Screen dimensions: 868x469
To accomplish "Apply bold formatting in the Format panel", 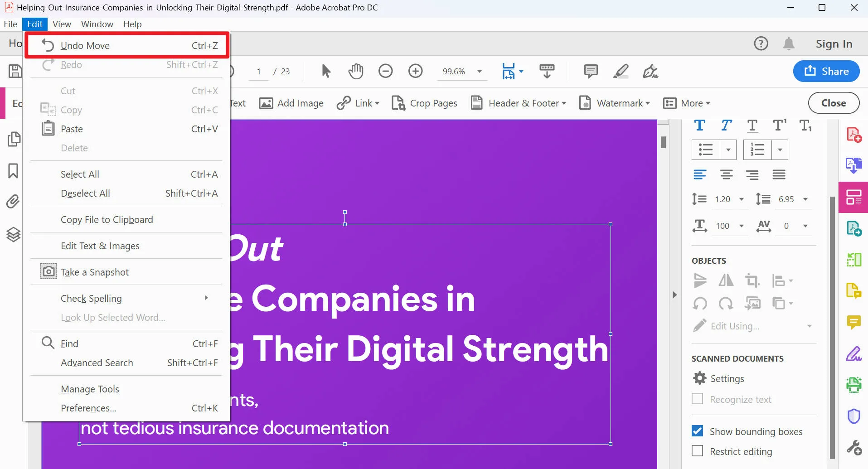I will 700,126.
